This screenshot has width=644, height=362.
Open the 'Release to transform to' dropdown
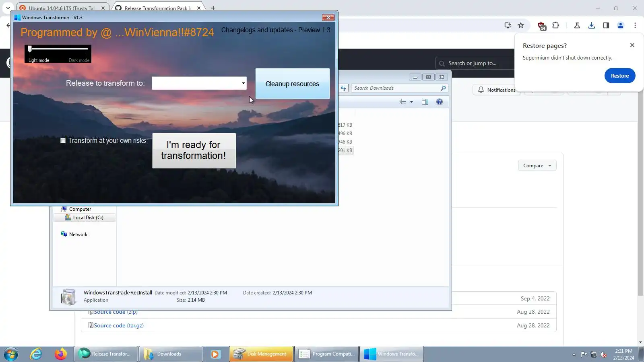pos(199,83)
